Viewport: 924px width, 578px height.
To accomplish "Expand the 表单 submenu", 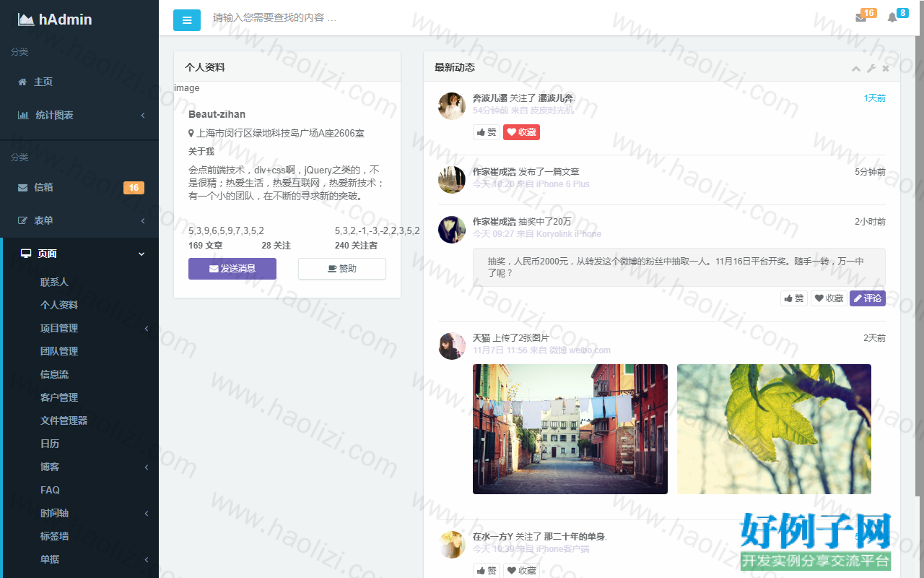I will tap(143, 221).
